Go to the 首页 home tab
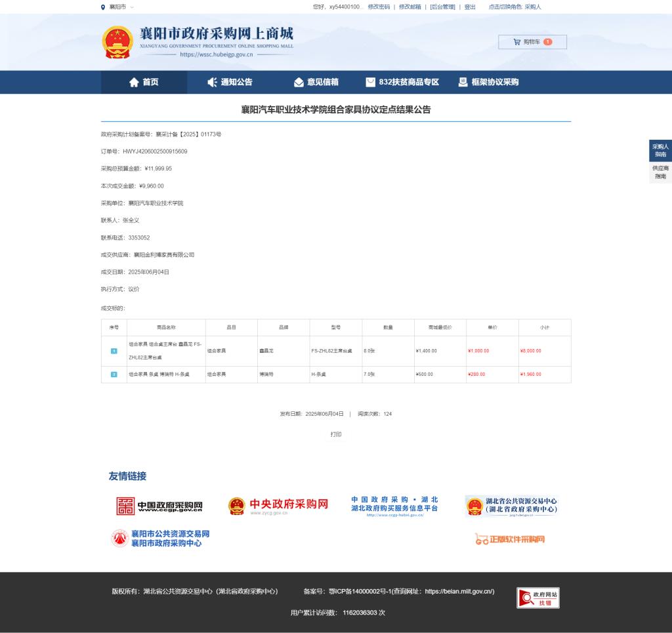672x633 pixels. tap(144, 82)
